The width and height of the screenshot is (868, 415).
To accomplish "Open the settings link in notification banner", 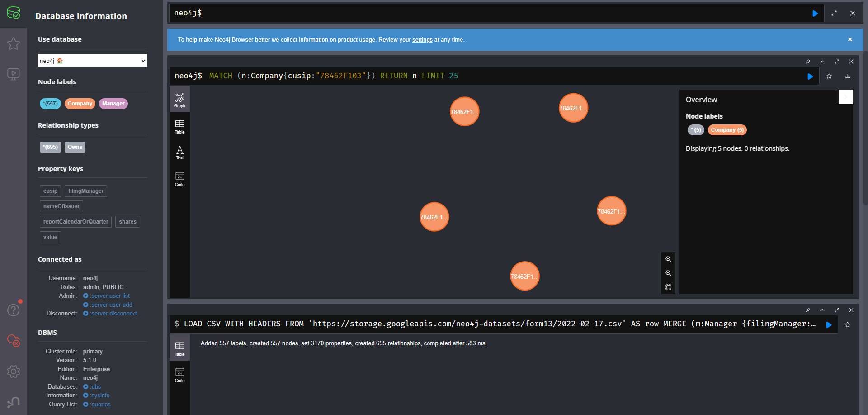I will tap(422, 40).
